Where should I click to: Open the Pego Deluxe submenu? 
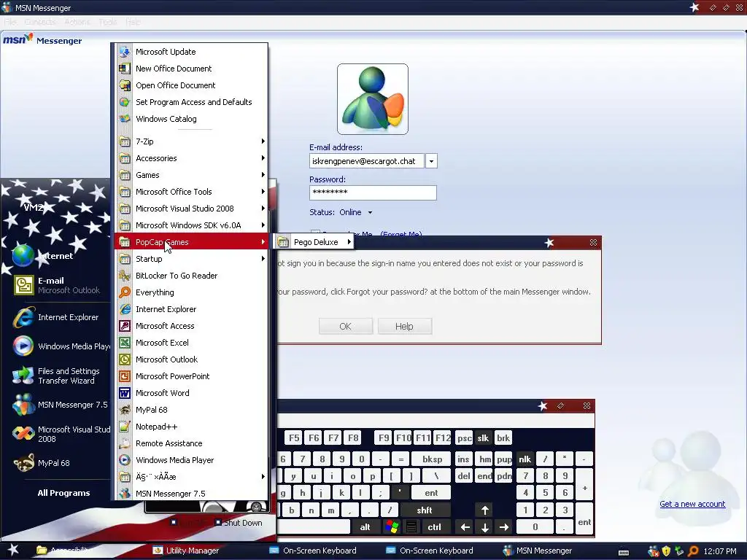click(x=314, y=242)
